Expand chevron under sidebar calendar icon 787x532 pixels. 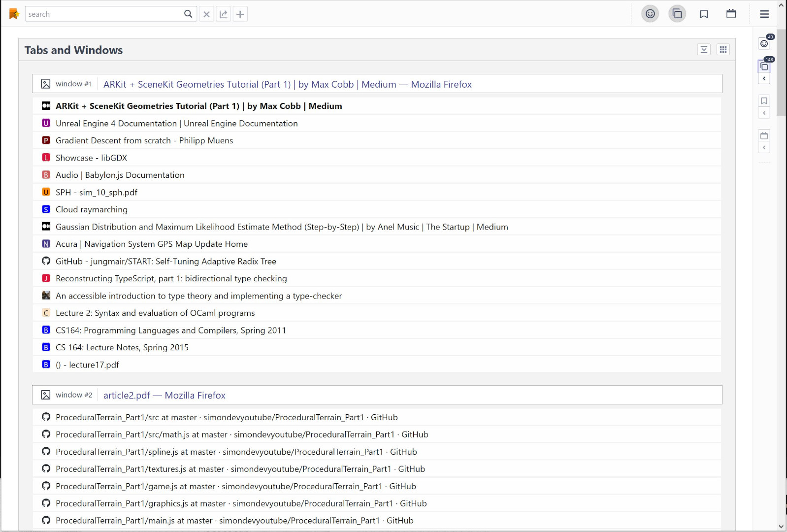pyautogui.click(x=764, y=148)
